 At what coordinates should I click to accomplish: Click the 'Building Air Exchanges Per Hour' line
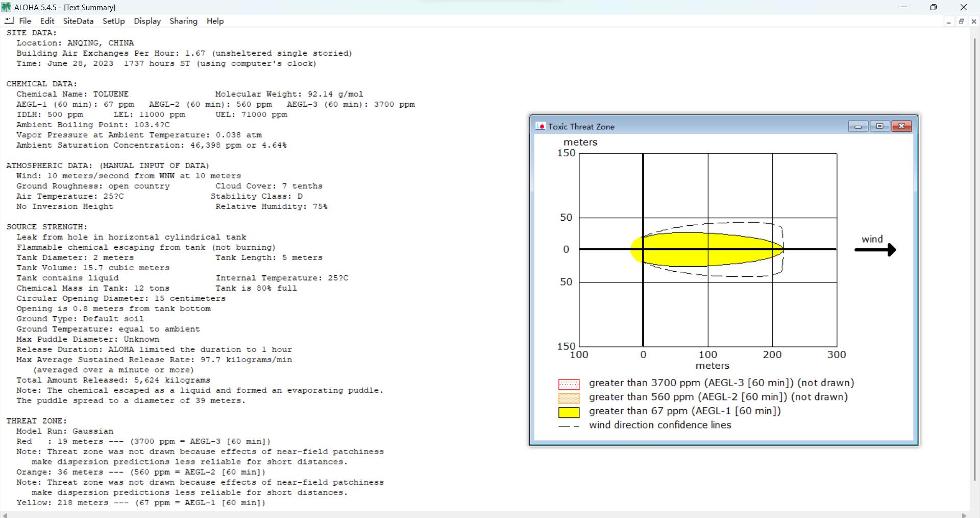(x=184, y=53)
